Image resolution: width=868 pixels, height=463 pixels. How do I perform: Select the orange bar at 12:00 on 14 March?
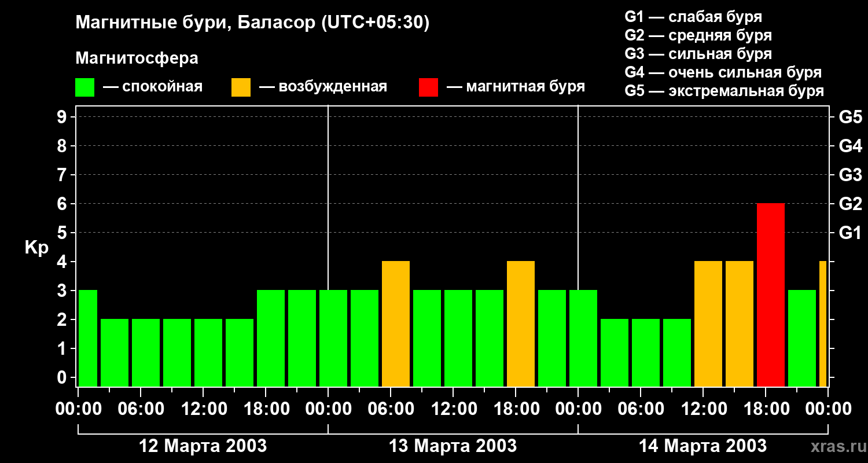708,324
